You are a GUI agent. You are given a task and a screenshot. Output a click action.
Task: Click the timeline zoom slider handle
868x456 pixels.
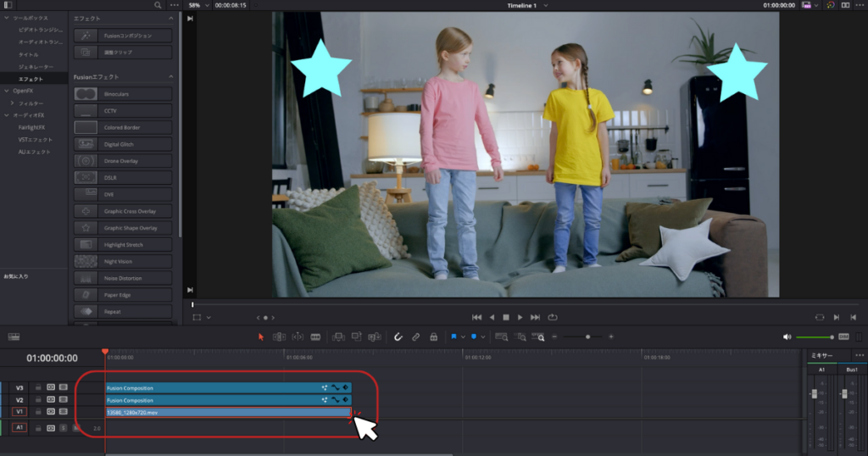click(587, 336)
